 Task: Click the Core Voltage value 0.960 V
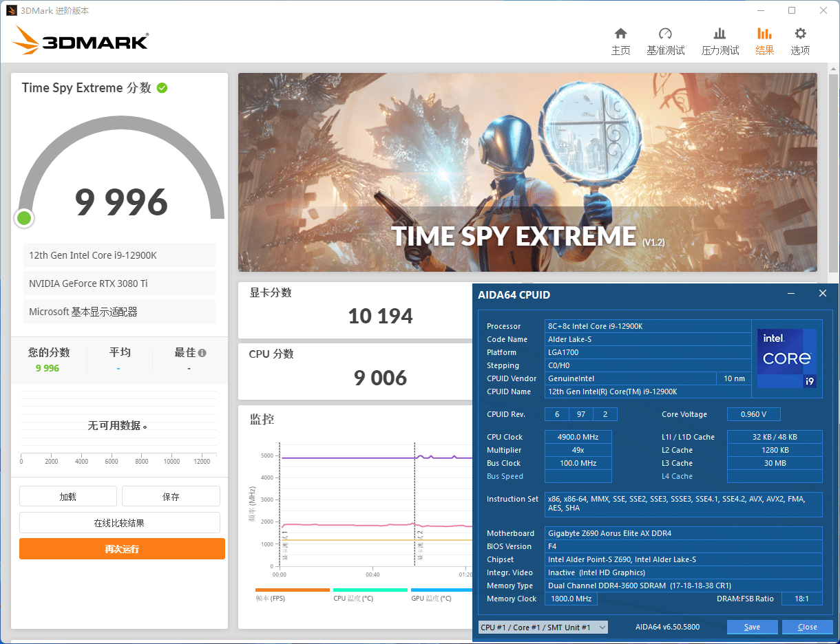[754, 414]
